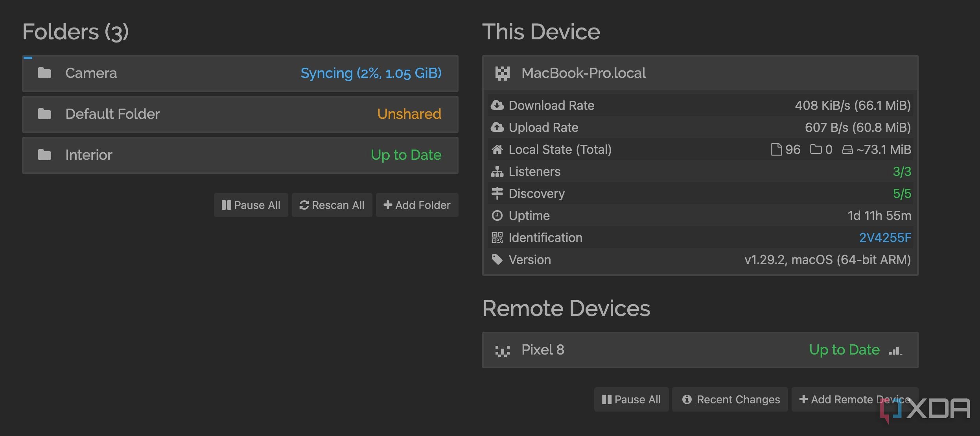This screenshot has width=980, height=436.
Task: Click the Listeners network icon
Action: tap(497, 172)
